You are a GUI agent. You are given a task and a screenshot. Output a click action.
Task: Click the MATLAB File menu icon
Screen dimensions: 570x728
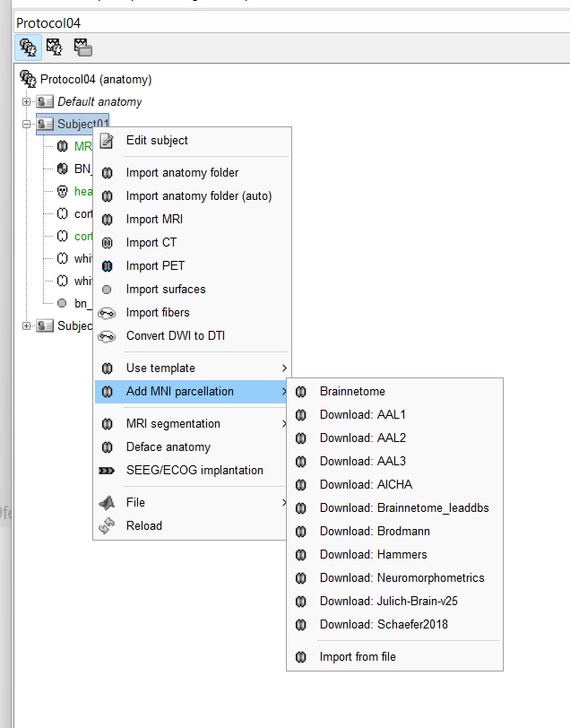(107, 502)
